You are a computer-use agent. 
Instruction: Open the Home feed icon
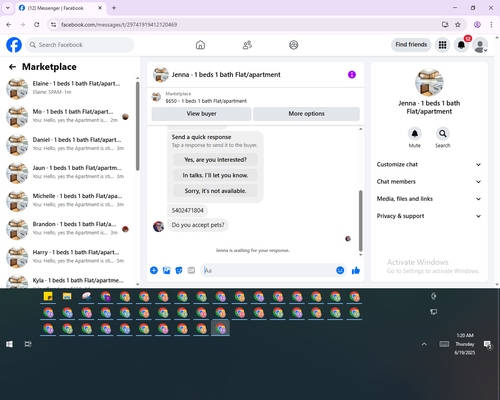tap(200, 45)
